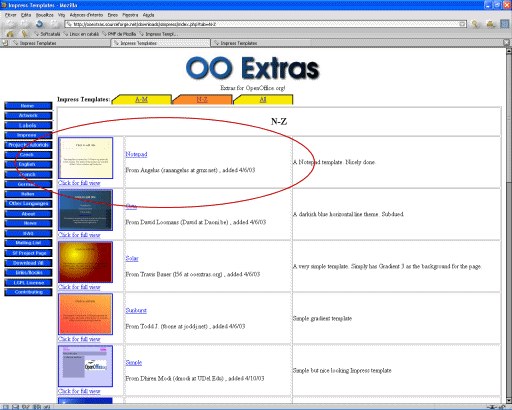The height and width of the screenshot is (410, 512).
Task: Click the dark blue horizontal line template thumbnail
Action: pos(86,210)
